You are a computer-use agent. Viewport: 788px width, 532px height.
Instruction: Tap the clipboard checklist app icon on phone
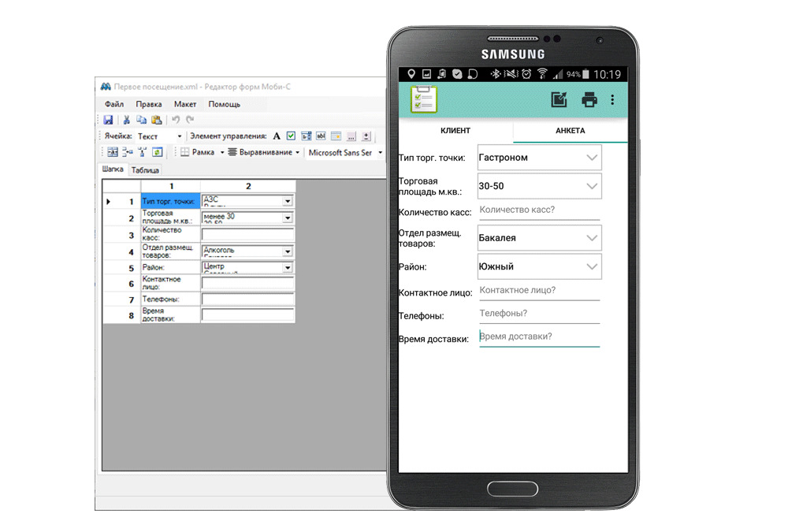424,99
